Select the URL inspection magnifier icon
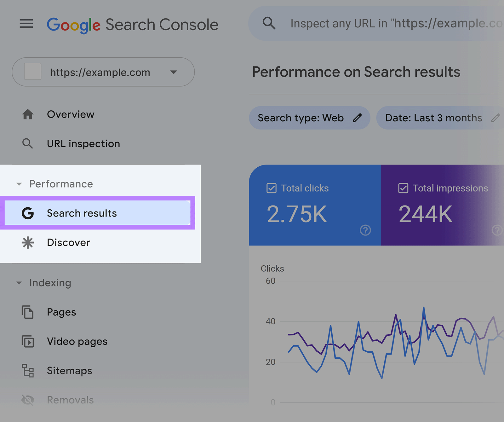Screen dimensions: 504x422 click(28, 144)
